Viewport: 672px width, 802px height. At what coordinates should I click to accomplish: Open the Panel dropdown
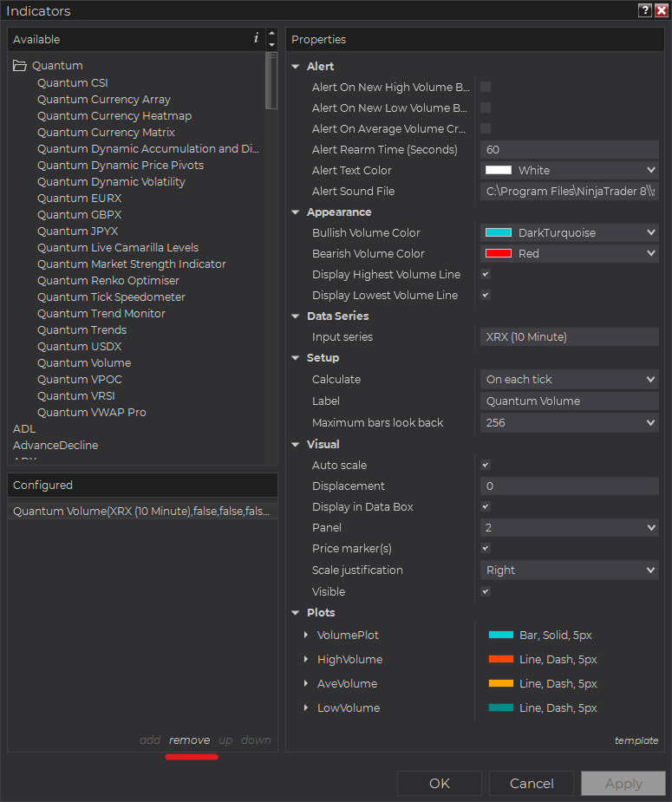pos(569,527)
